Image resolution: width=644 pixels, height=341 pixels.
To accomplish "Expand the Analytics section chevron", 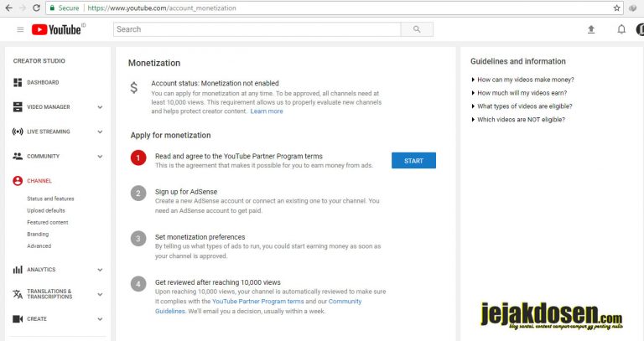I will pos(100,270).
